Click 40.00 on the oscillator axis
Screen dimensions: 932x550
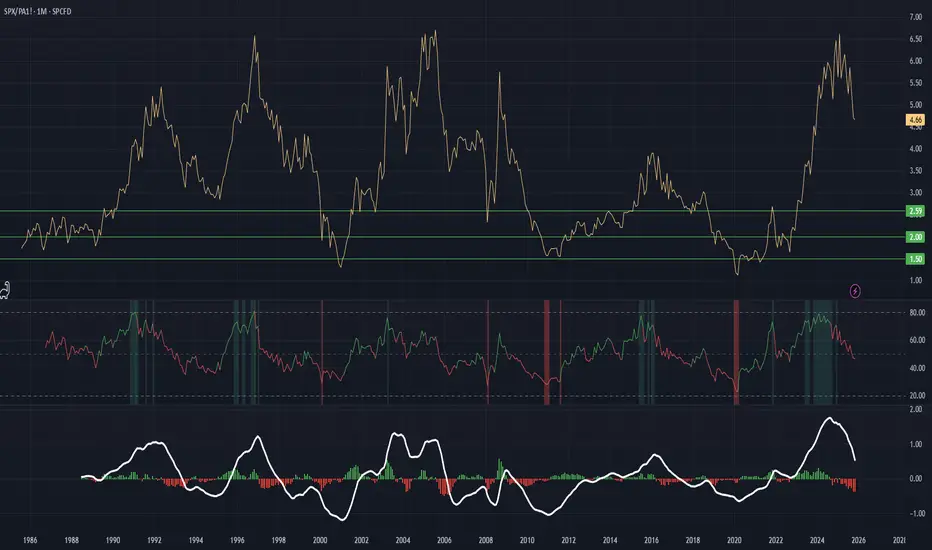[x=917, y=368]
